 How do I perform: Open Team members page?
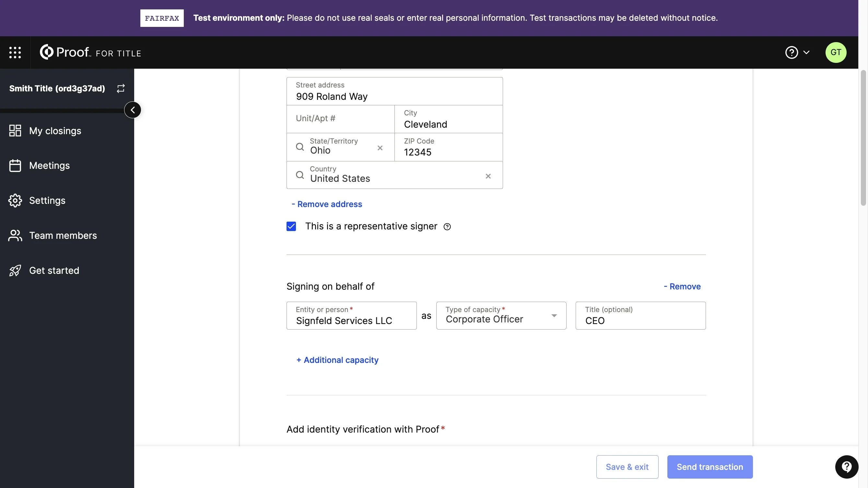pyautogui.click(x=63, y=235)
